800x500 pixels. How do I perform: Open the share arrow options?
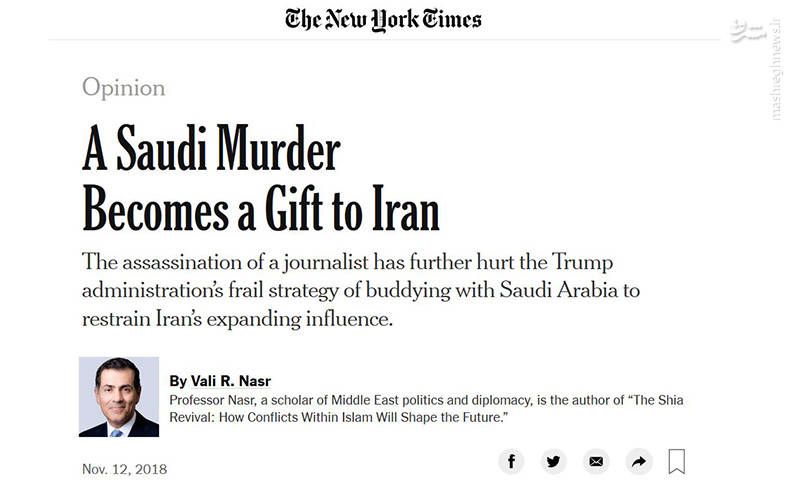[639, 462]
